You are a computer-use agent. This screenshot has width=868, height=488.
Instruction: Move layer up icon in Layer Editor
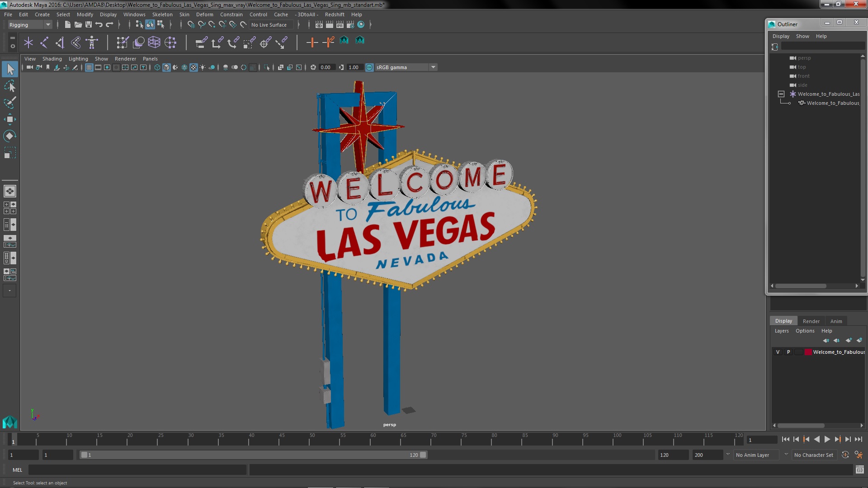click(826, 340)
